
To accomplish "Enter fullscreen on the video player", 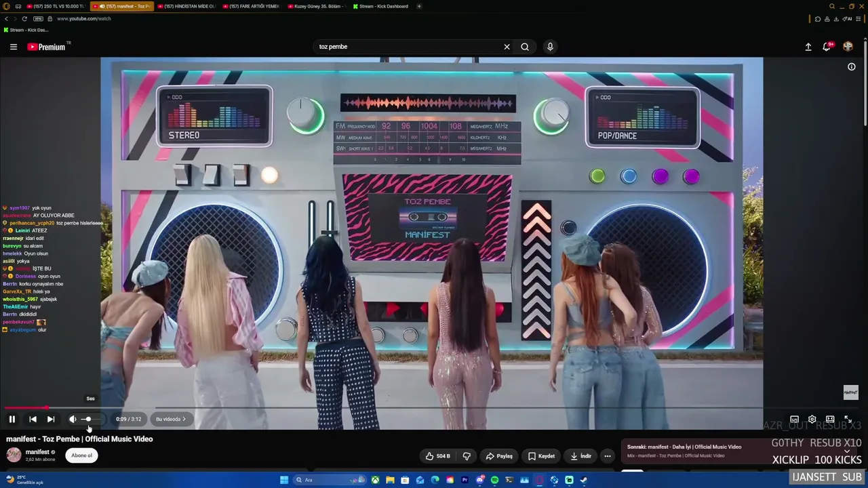I will 847,419.
